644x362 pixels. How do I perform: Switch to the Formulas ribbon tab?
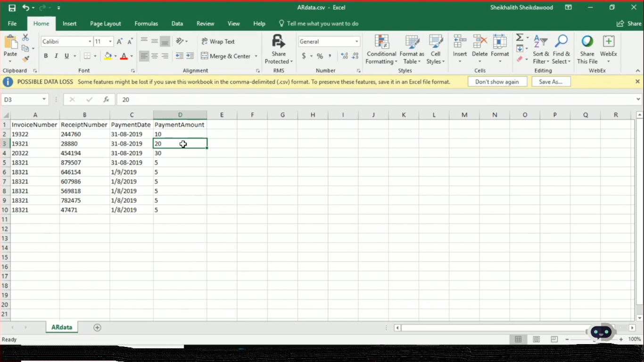pyautogui.click(x=146, y=24)
